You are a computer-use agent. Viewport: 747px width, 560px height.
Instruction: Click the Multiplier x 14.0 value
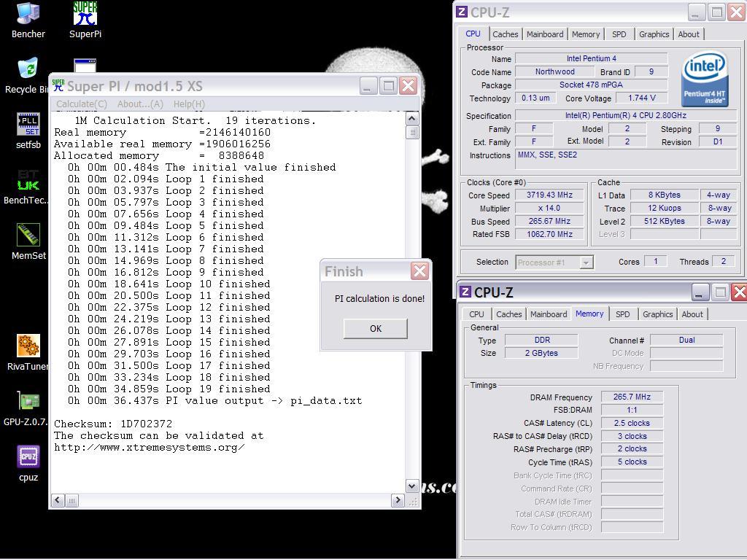[549, 208]
